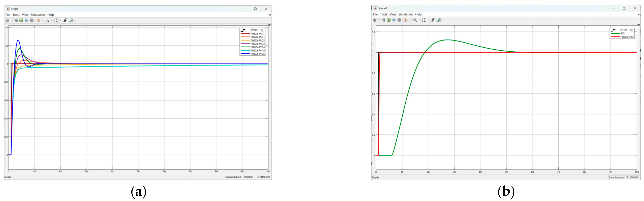644x201 pixels.
Task: Click 'Offset=0' in Scope status bar
Action: 248,177
